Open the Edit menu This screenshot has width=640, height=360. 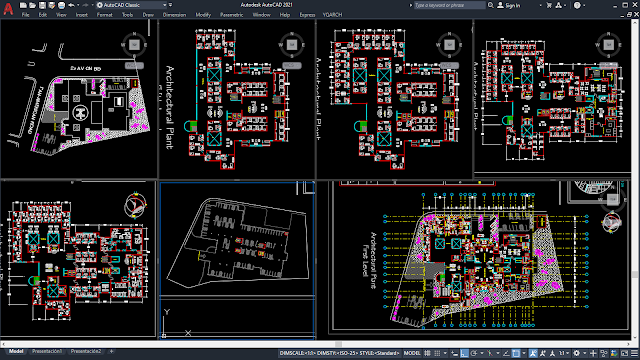tap(43, 15)
